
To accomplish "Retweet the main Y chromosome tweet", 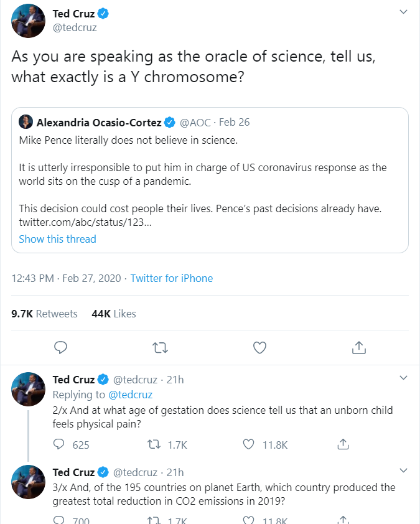I will click(x=160, y=347).
